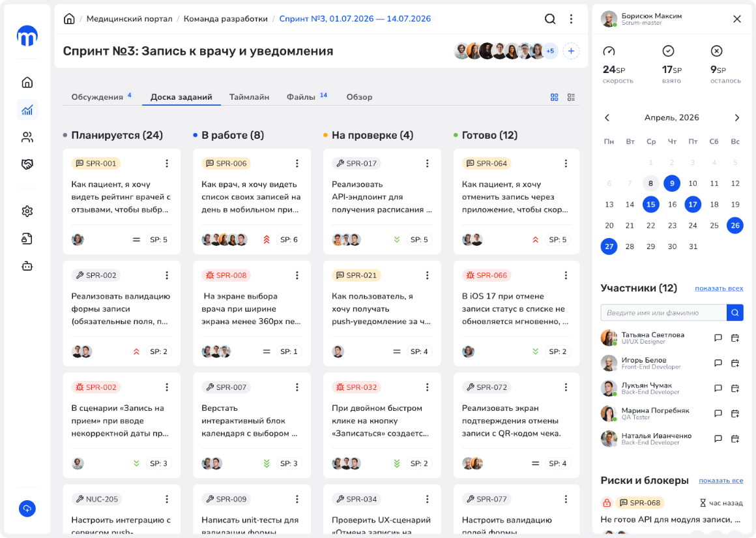Switch to list view layout
The height and width of the screenshot is (538, 756).
coord(572,97)
